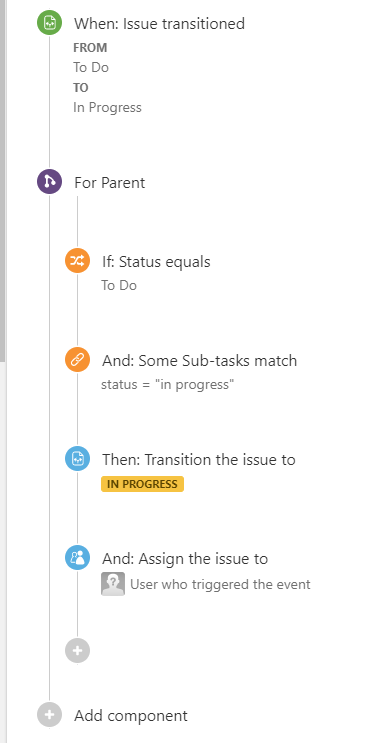365x743 pixels.
Task: Click the yellow IN PROGRESS status badge
Action: [x=142, y=484]
